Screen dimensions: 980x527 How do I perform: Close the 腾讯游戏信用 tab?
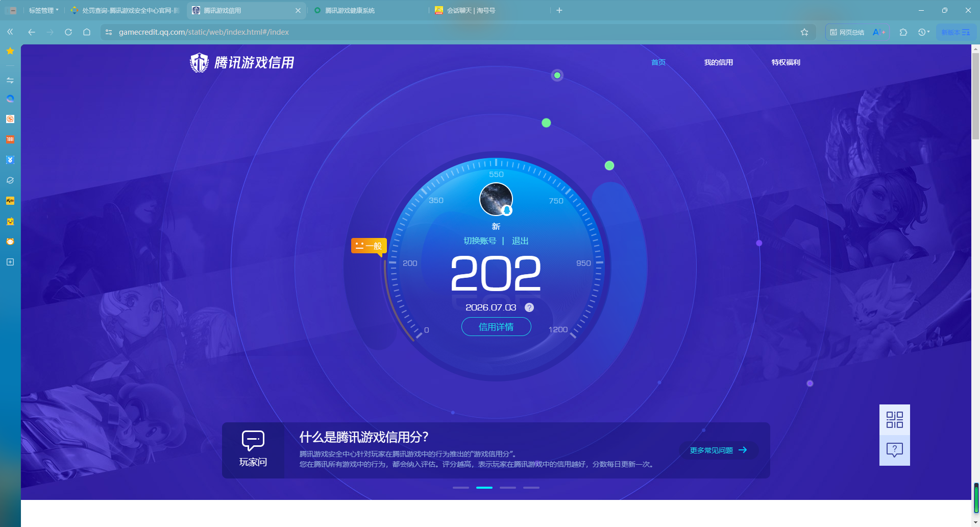pyautogui.click(x=298, y=10)
